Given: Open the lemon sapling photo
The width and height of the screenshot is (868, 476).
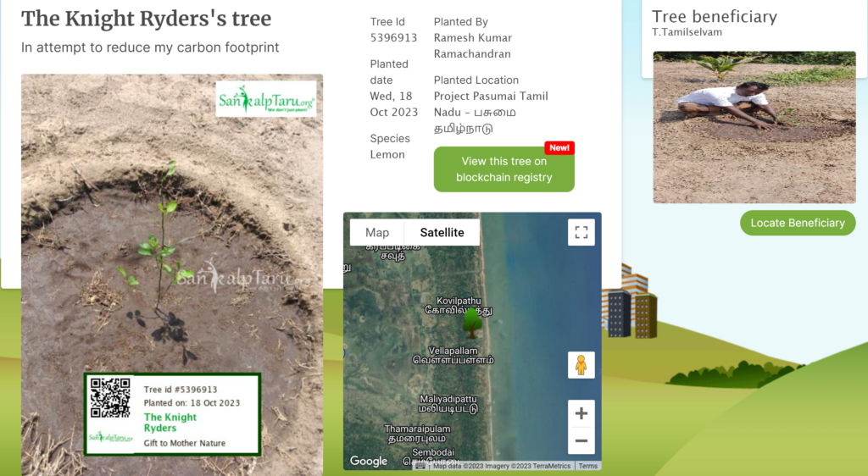Looking at the screenshot, I should point(171,274).
